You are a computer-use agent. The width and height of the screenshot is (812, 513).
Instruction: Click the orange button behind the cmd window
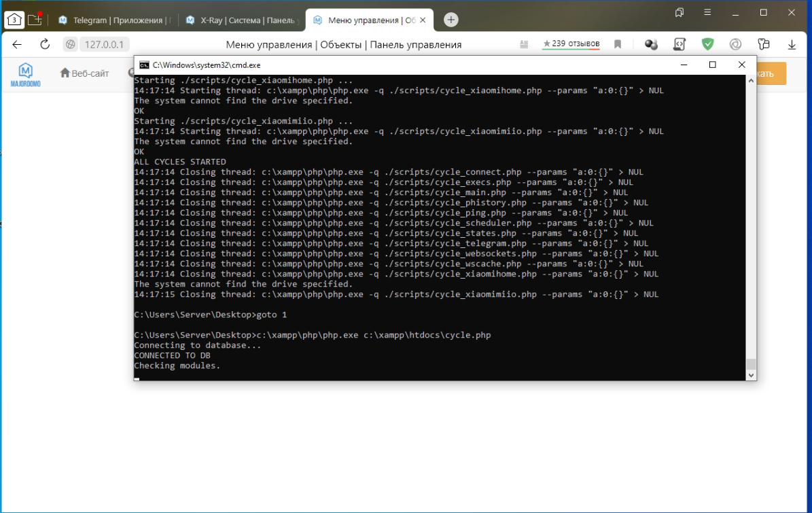coord(772,73)
